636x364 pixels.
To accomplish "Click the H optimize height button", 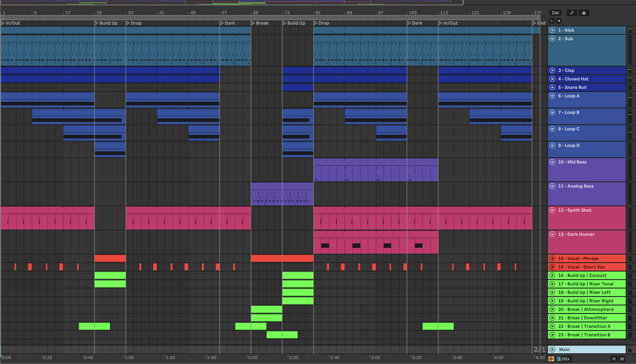I will [614, 359].
